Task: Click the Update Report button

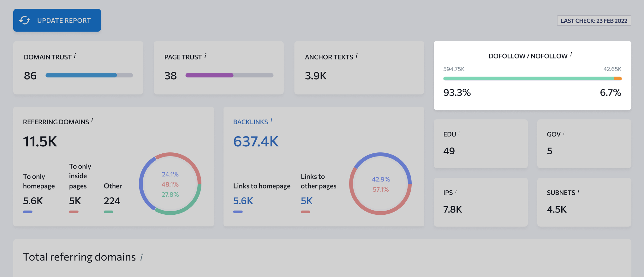Action: (x=57, y=20)
